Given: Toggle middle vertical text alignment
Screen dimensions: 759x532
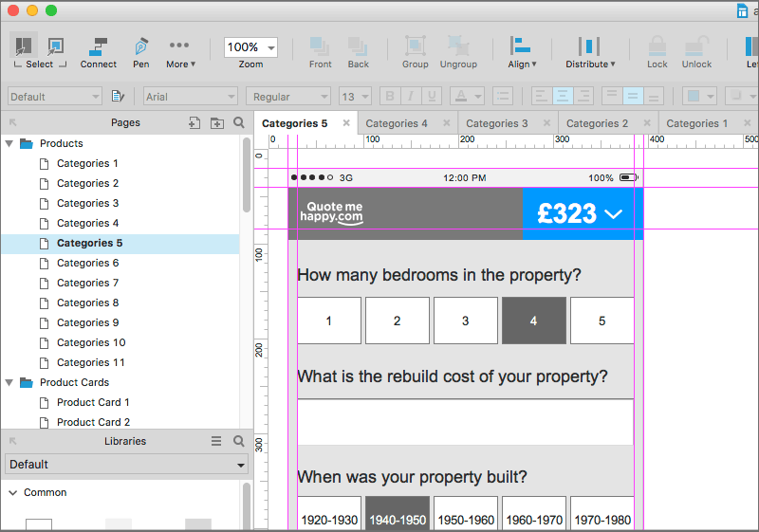Looking at the screenshot, I should point(633,96).
